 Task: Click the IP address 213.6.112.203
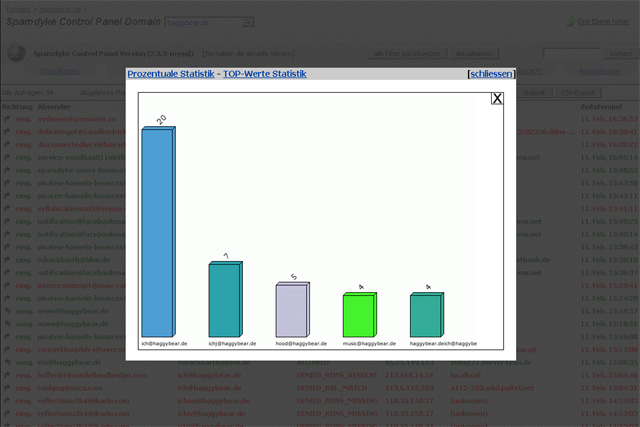pyautogui.click(x=410, y=388)
